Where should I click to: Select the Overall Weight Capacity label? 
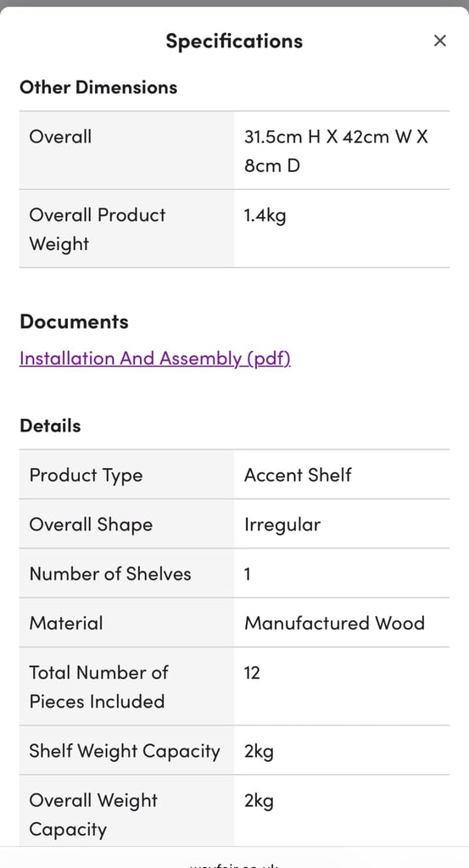click(x=93, y=815)
